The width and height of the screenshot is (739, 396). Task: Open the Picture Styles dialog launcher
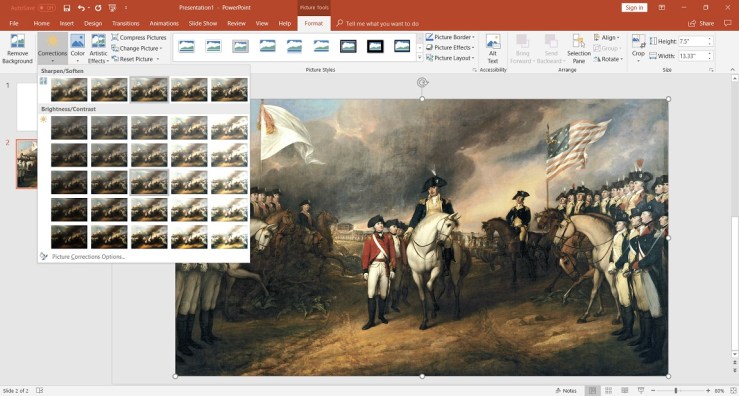coord(475,70)
